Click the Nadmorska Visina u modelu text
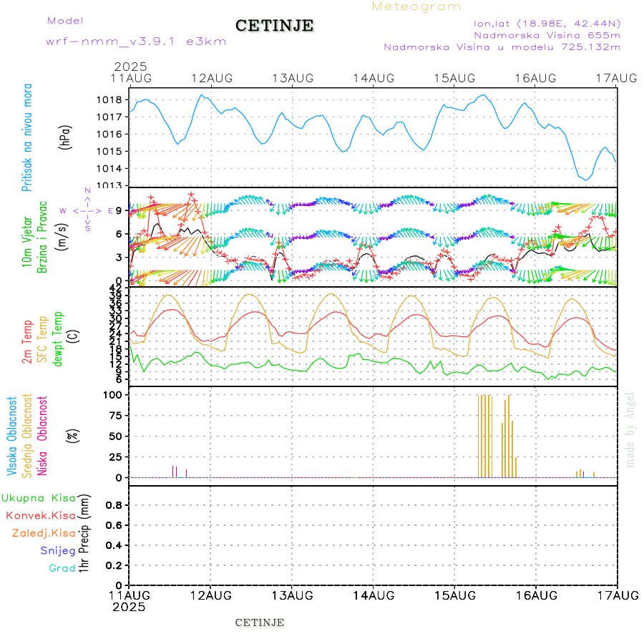The height and width of the screenshot is (644, 644). 502,47
